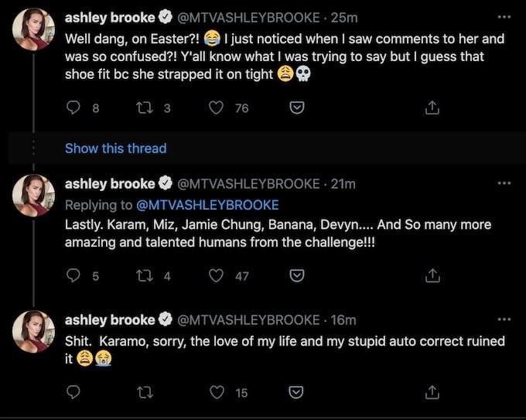Image resolution: width=526 pixels, height=420 pixels.
Task: Open more options on the 21m tweet
Action: click(x=504, y=183)
